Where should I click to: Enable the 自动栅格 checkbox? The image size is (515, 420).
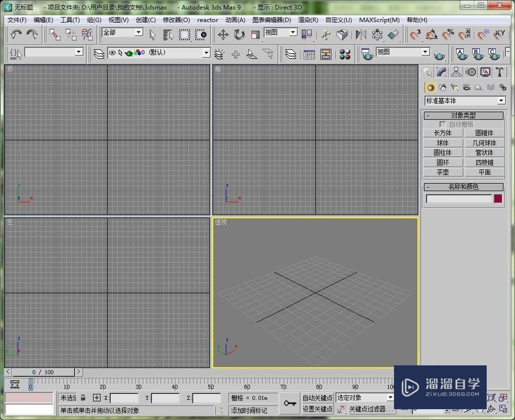click(x=442, y=124)
